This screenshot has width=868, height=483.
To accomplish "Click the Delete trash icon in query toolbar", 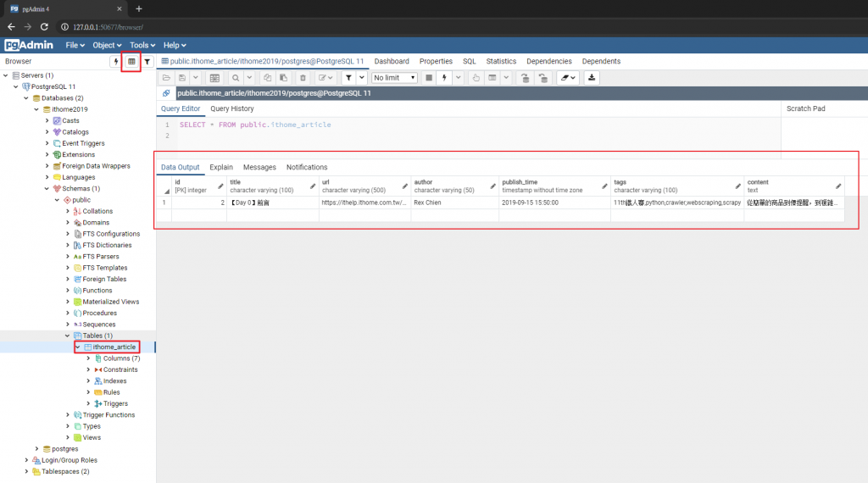I will 303,78.
